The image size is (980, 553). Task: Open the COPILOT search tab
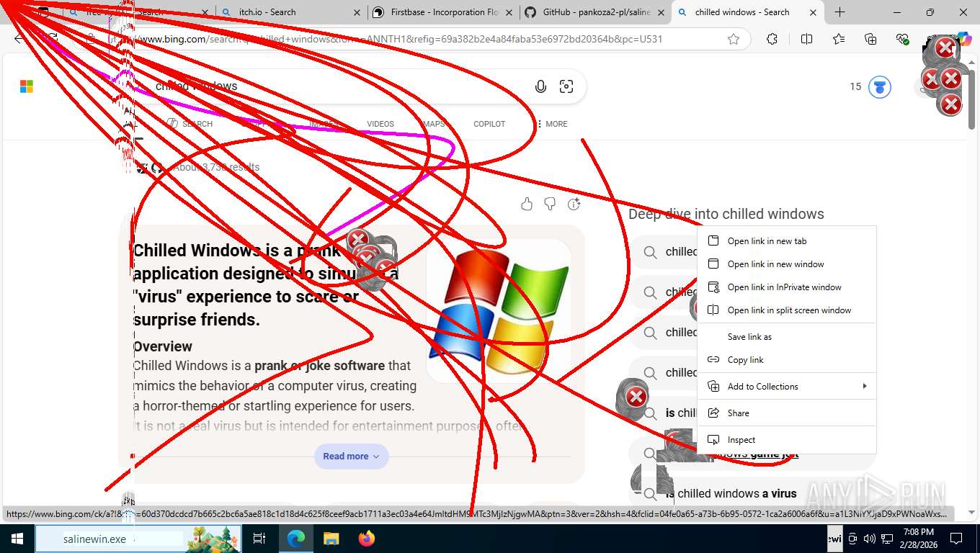489,124
